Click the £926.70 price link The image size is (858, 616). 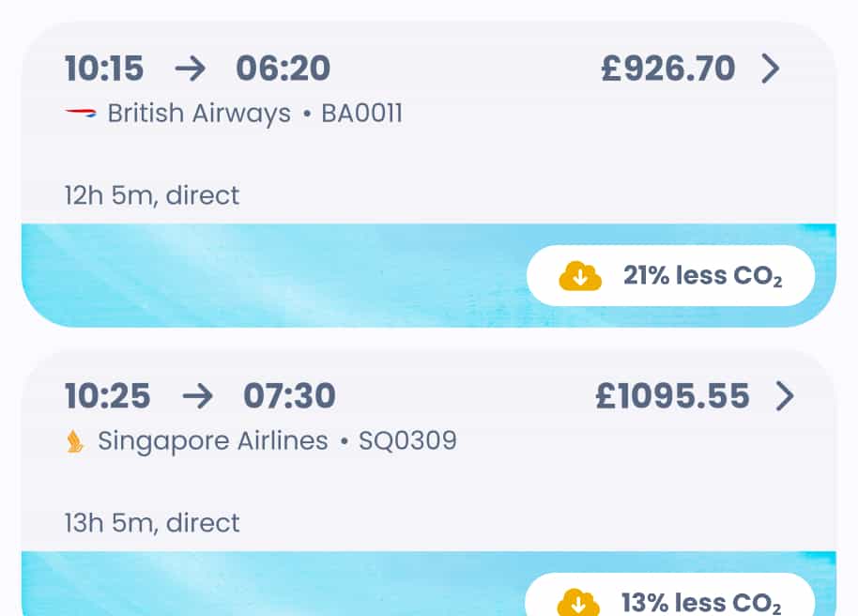tap(669, 69)
